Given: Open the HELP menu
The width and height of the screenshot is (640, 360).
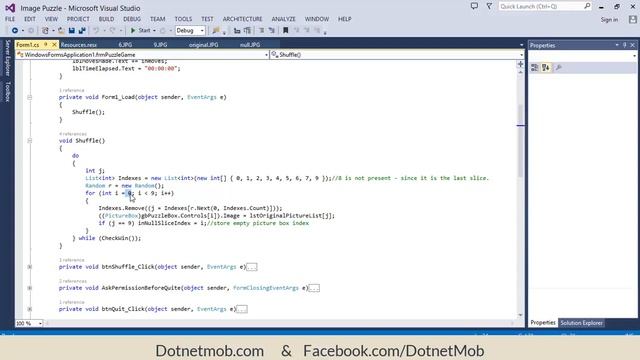Looking at the screenshot, I should [344, 19].
